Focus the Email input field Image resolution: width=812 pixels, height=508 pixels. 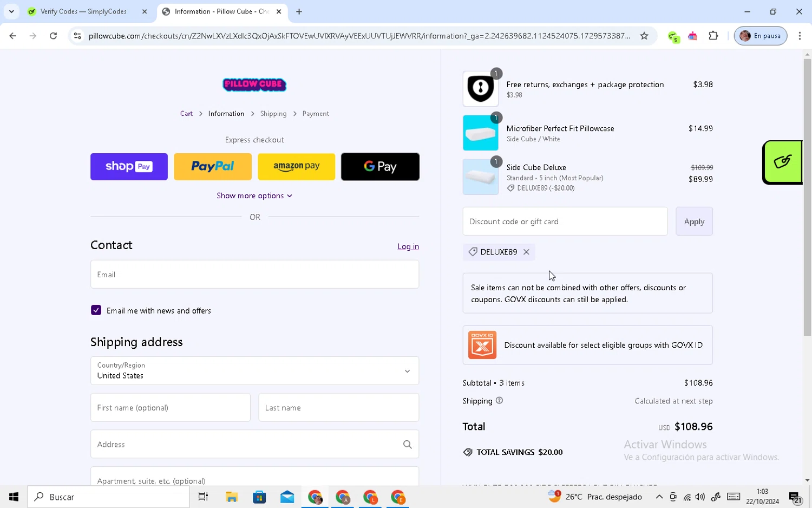tap(254, 274)
